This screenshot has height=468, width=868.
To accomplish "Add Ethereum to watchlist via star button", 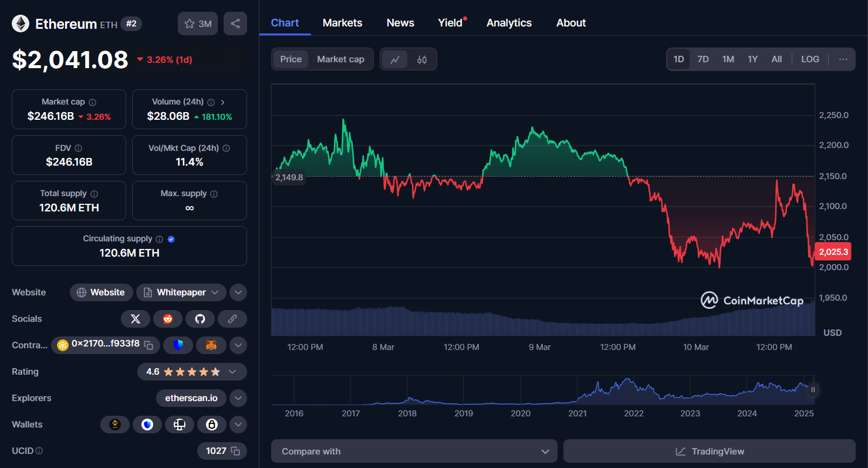I will (x=198, y=23).
